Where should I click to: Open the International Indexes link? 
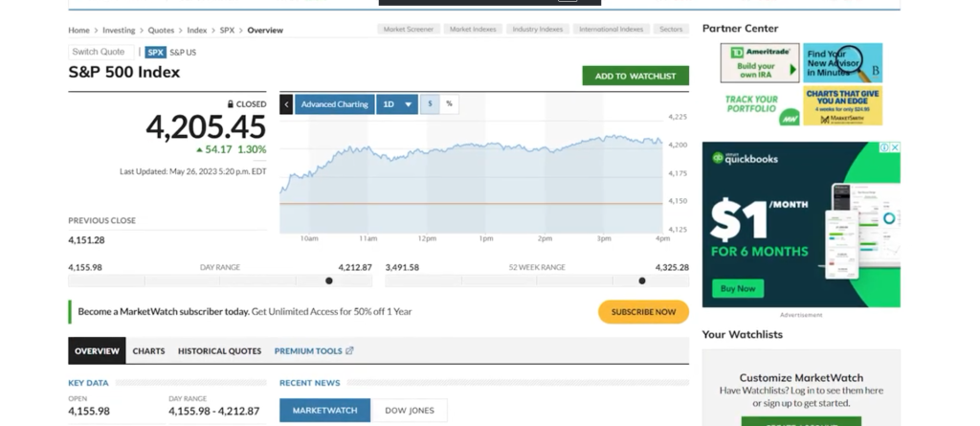611,30
